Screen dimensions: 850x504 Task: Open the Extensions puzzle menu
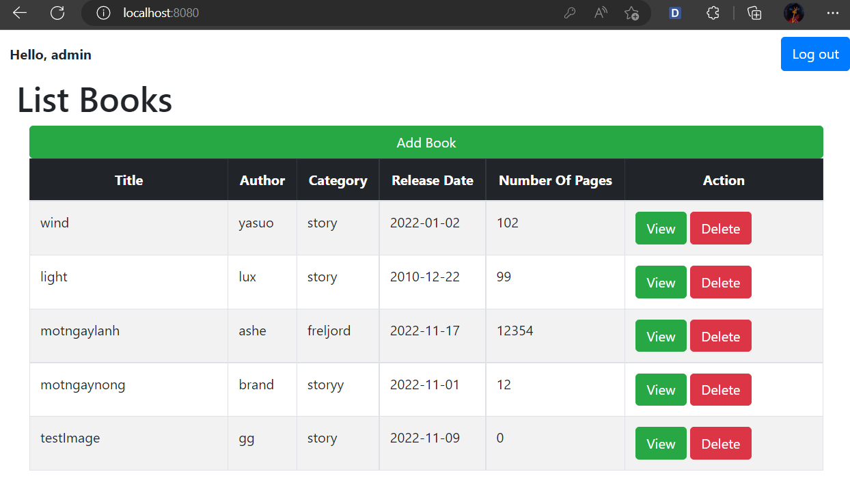point(713,13)
